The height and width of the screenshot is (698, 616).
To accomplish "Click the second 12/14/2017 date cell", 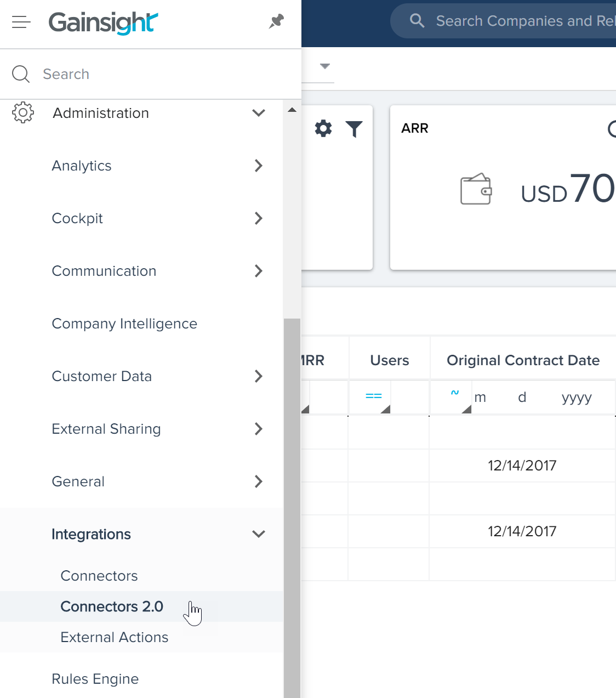I will point(522,531).
